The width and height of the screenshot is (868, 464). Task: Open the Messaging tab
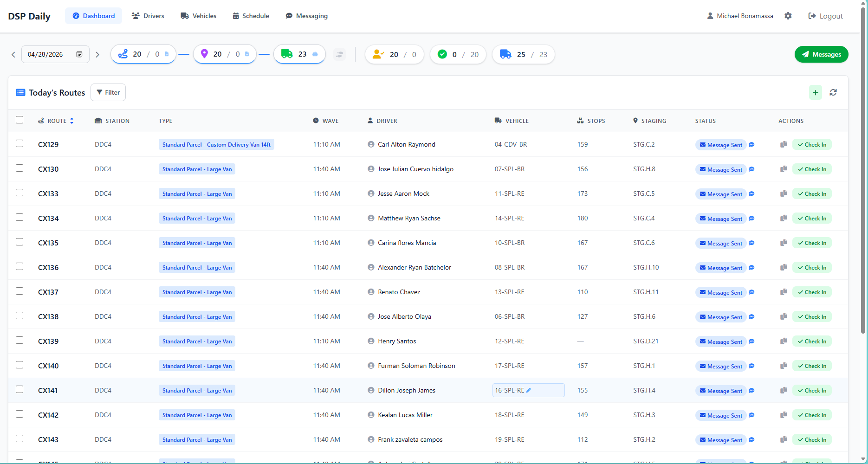click(307, 16)
